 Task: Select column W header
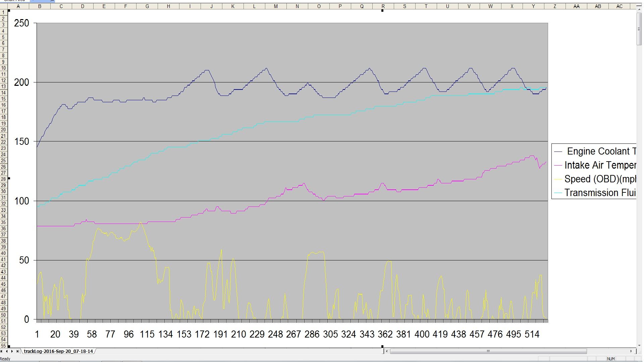pyautogui.click(x=490, y=6)
